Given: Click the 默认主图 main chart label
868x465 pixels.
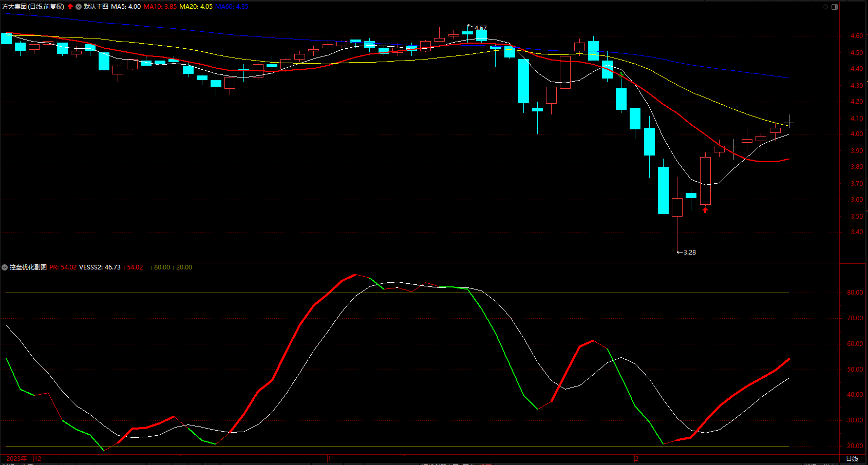Looking at the screenshot, I should point(96,7).
